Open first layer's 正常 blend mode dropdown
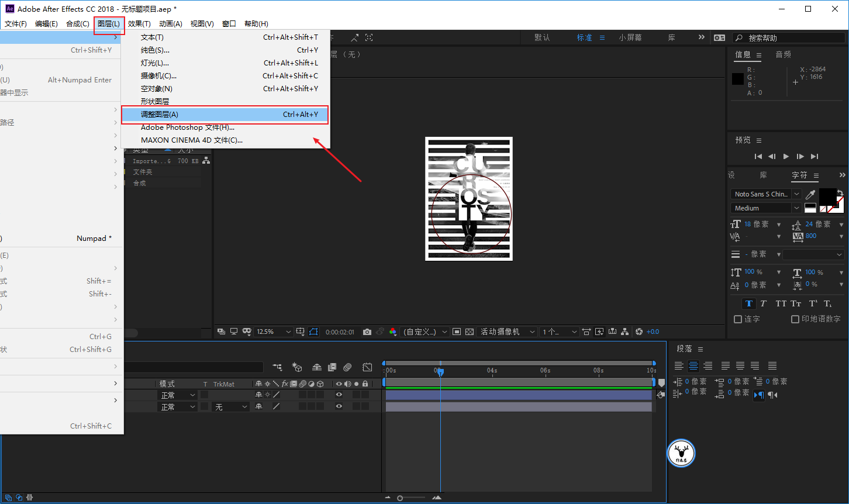Image resolution: width=849 pixels, height=504 pixels. (178, 395)
